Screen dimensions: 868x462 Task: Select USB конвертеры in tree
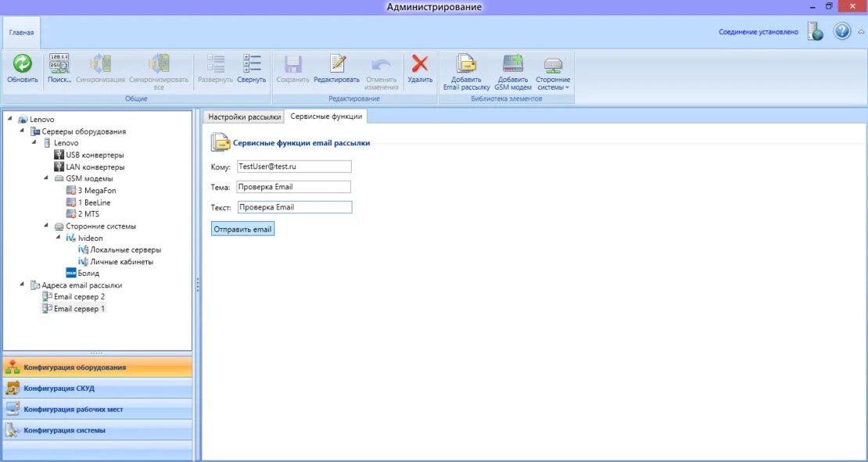tap(95, 155)
